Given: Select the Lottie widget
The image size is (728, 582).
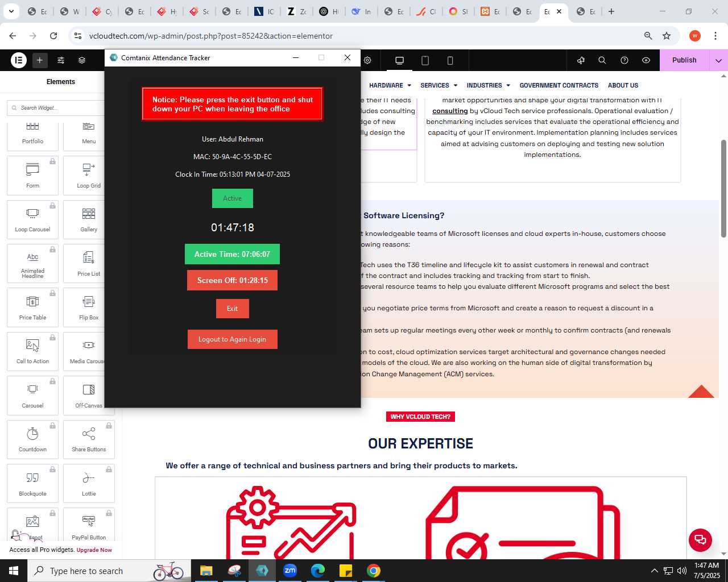Looking at the screenshot, I should click(89, 484).
